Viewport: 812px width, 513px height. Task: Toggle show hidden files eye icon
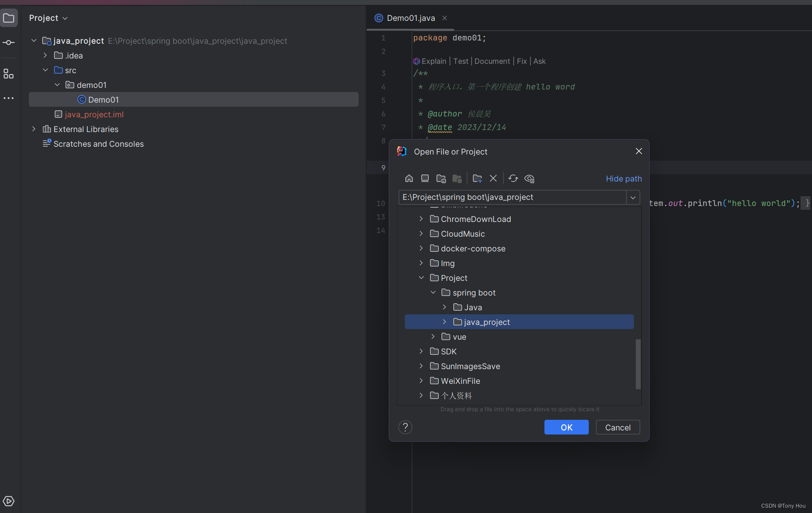[x=529, y=178]
